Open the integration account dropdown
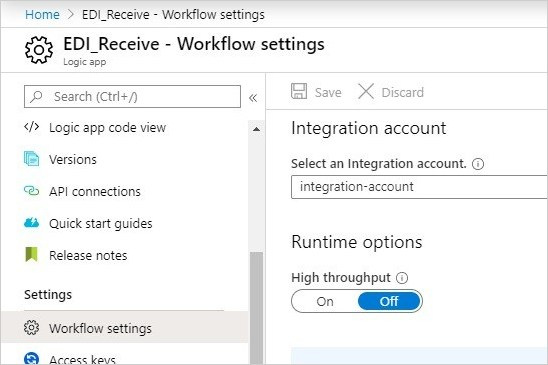The image size is (548, 365). (419, 187)
